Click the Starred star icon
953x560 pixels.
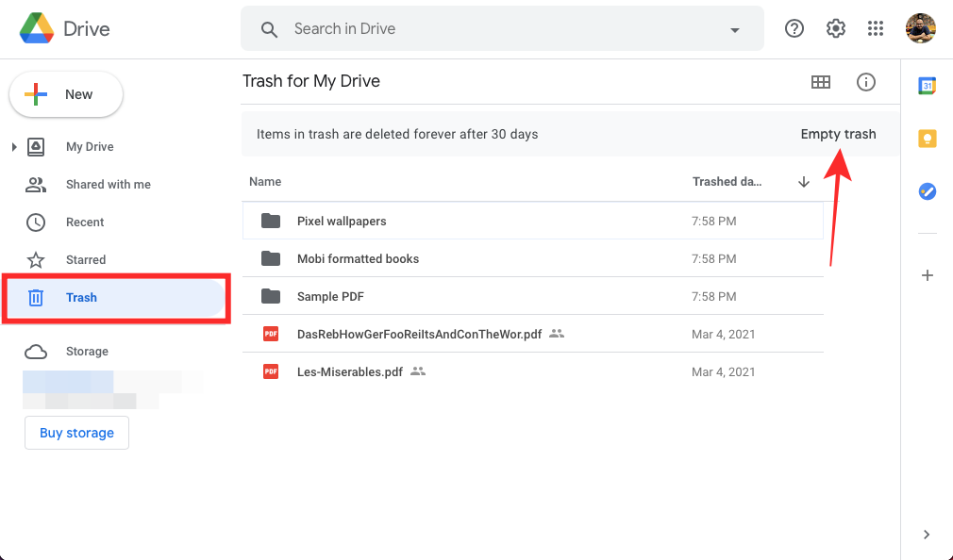(x=36, y=260)
